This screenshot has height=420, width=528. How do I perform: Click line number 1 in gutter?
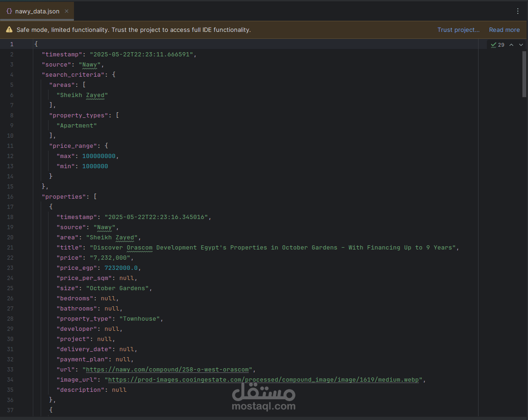[x=12, y=44]
